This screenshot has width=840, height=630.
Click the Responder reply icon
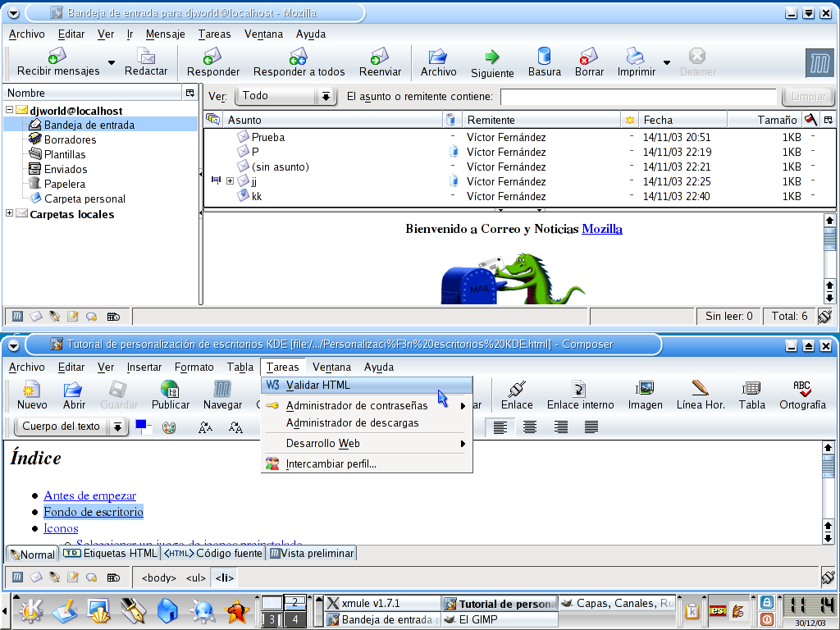click(212, 62)
